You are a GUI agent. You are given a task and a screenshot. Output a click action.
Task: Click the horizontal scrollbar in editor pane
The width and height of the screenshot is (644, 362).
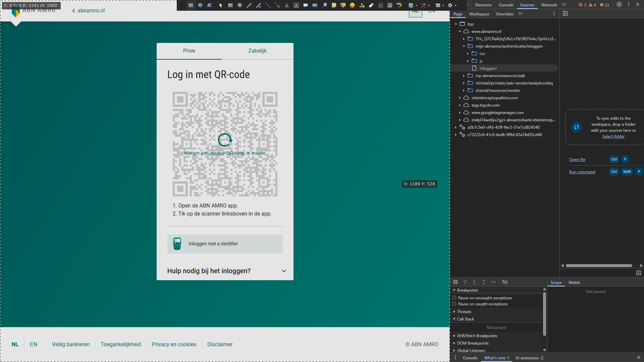tap(599, 266)
